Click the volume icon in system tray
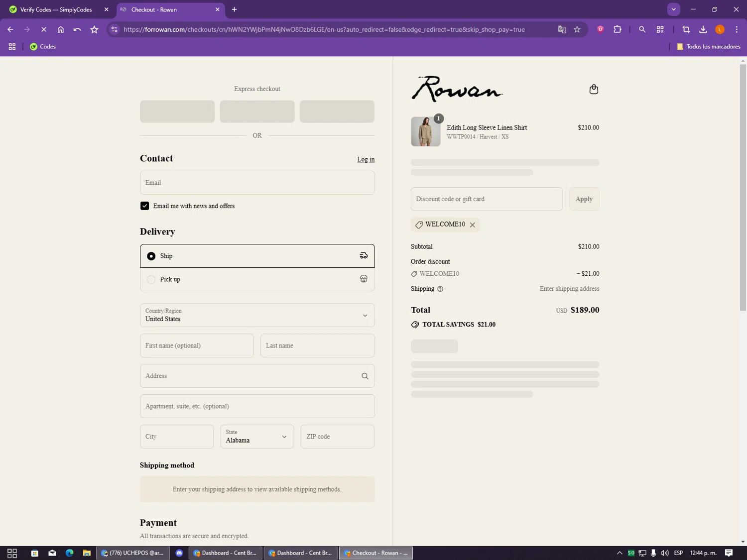747x560 pixels. coord(665,553)
